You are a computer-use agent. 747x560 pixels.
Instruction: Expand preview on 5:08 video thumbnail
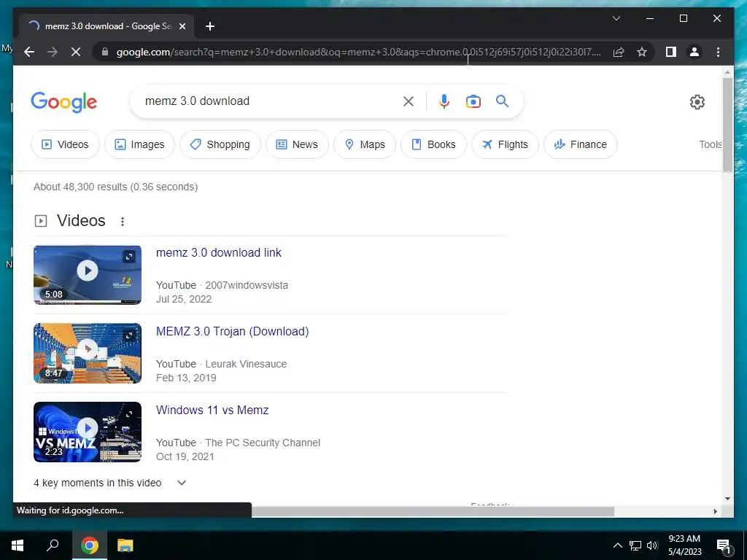(129, 257)
